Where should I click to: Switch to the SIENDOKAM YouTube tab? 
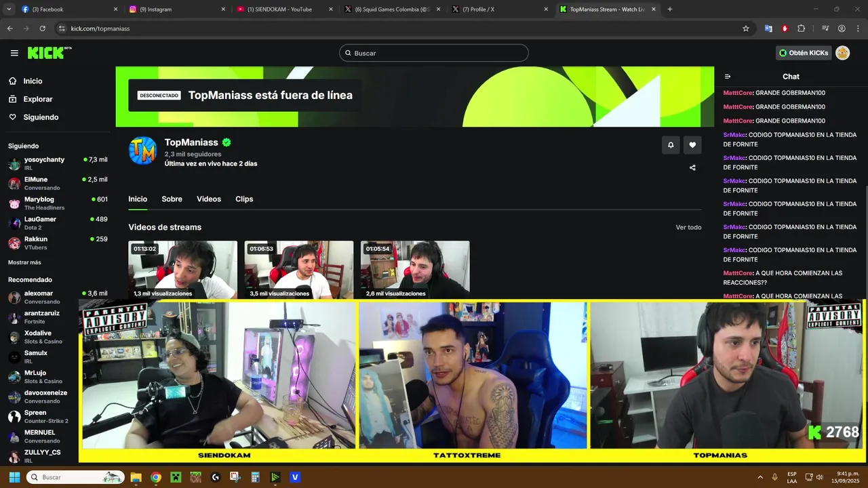[x=285, y=9]
